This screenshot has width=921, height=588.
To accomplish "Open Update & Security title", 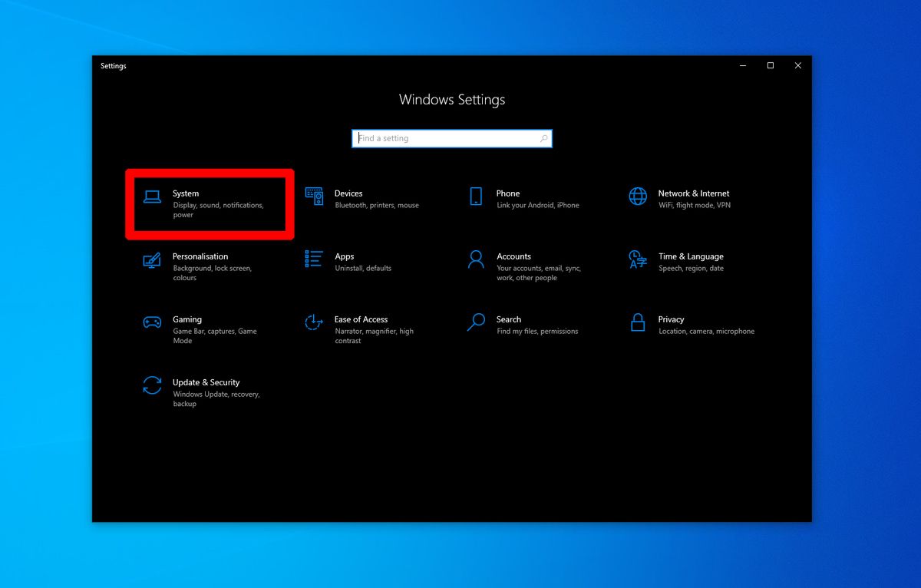I will point(206,382).
